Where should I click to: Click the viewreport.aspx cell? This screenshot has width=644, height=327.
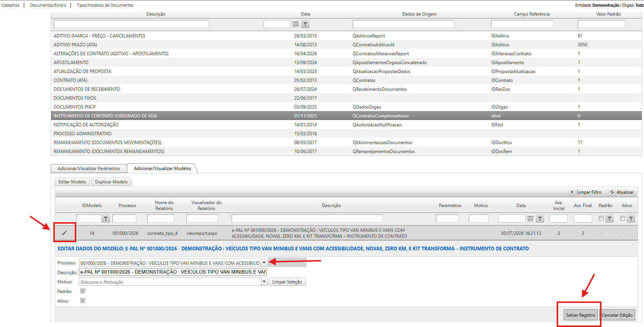coord(202,233)
